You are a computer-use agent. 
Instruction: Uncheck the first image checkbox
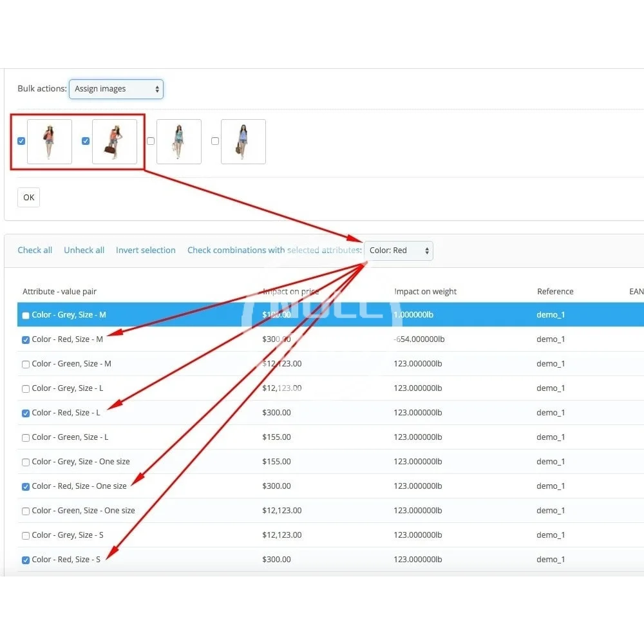tap(21, 141)
